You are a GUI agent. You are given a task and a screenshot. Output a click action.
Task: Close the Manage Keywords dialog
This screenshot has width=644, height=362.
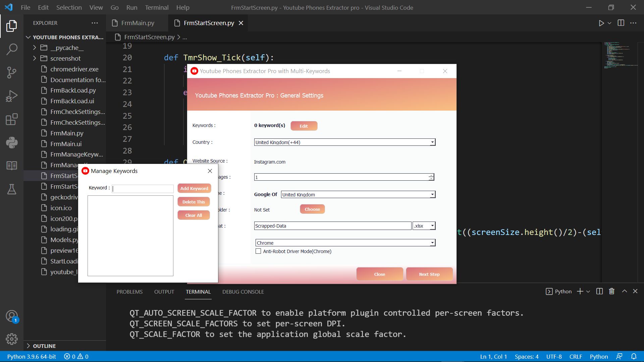pos(210,171)
